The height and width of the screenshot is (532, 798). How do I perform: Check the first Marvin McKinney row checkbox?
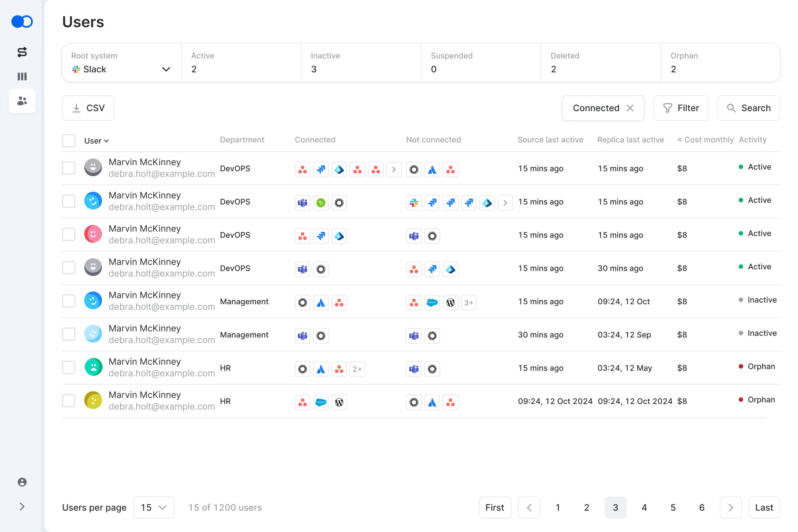point(69,168)
